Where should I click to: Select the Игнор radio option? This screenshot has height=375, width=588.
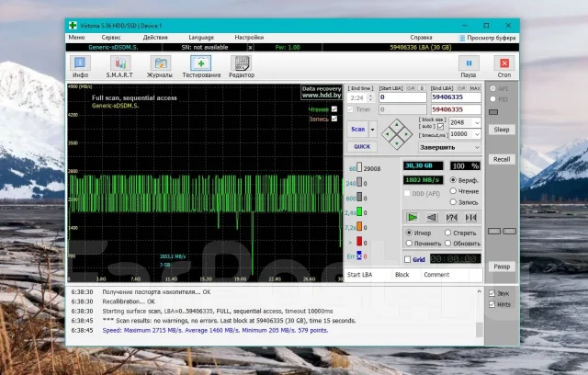tap(409, 233)
